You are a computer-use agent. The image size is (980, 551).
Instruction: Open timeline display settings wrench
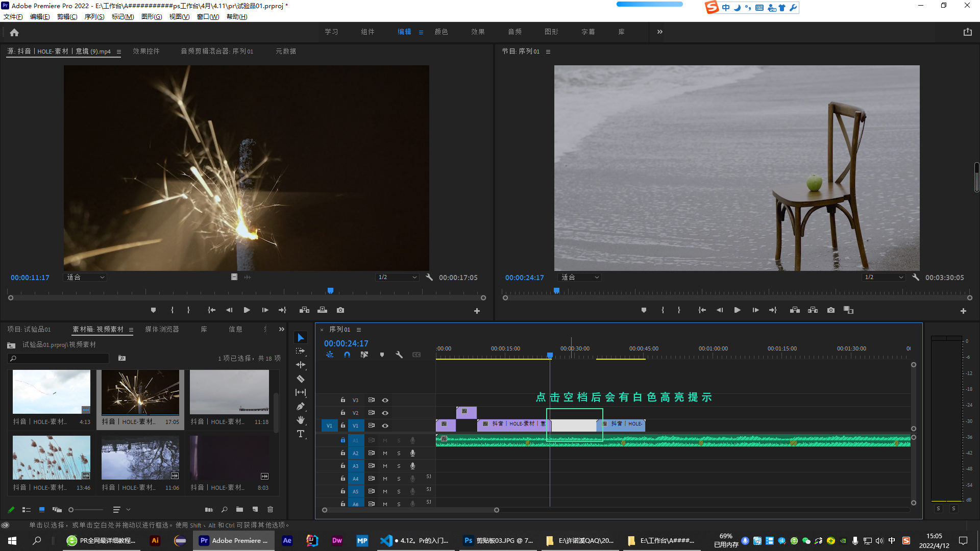399,355
